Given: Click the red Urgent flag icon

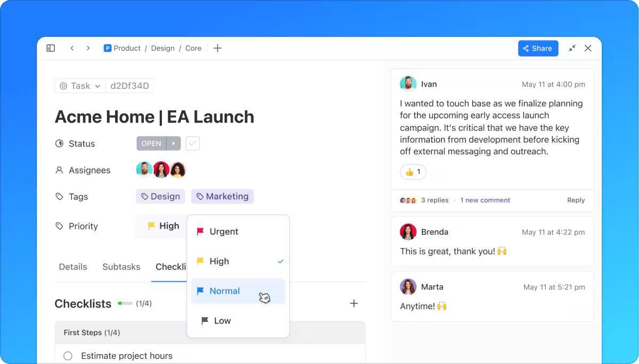Looking at the screenshot, I should [x=200, y=231].
